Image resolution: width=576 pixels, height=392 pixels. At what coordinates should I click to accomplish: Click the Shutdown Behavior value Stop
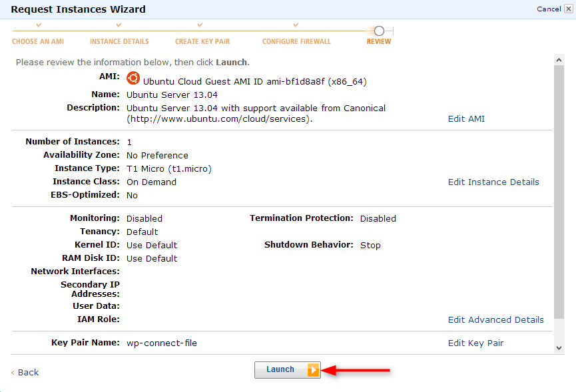[370, 245]
